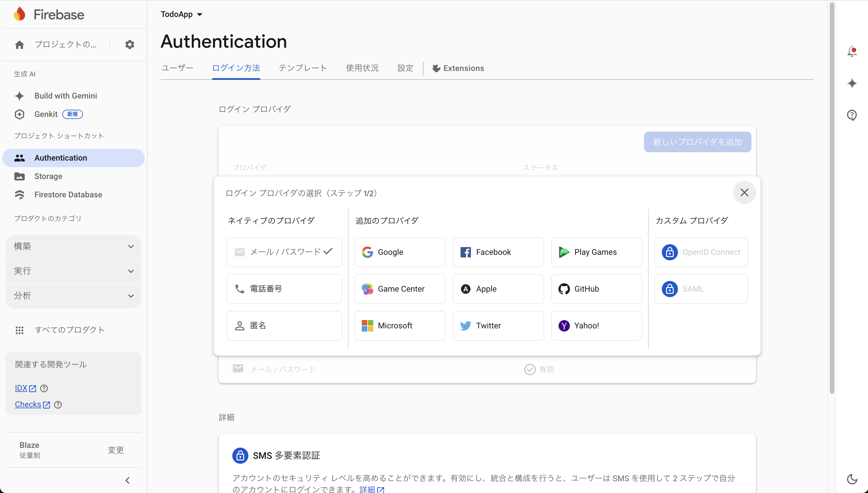Click SMS 多要素認証 lock icon
Image resolution: width=868 pixels, height=493 pixels.
pyautogui.click(x=240, y=456)
